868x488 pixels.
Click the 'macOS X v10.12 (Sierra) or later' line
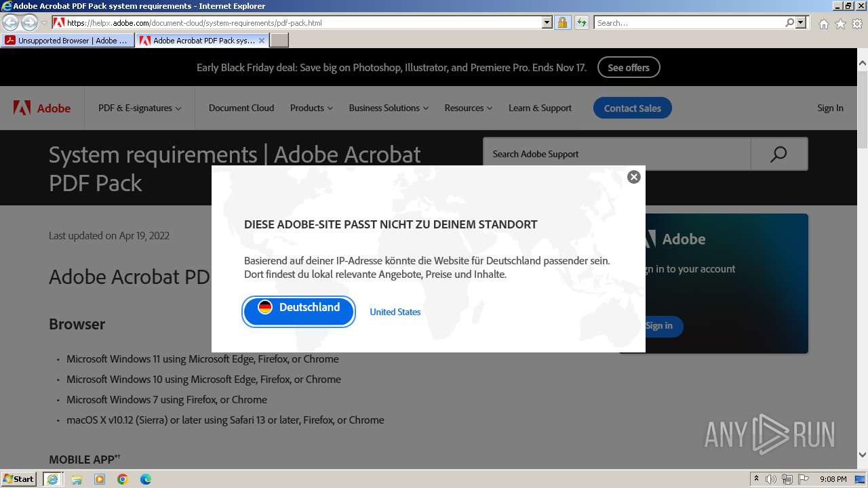(225, 420)
